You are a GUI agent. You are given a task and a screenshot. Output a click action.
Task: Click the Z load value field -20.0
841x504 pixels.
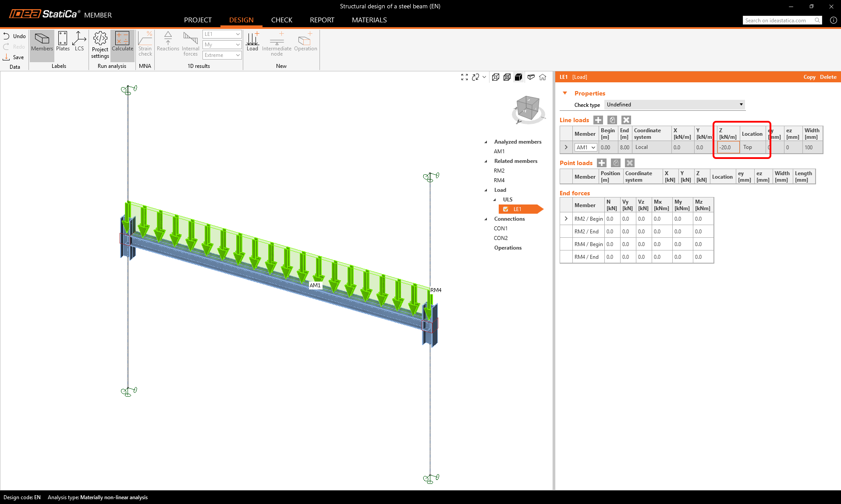tap(727, 148)
